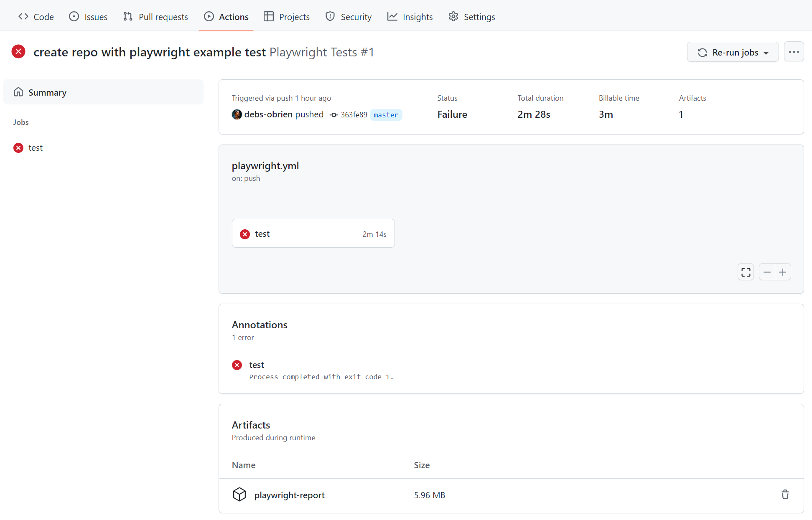Click the Code brackets icon

point(23,17)
